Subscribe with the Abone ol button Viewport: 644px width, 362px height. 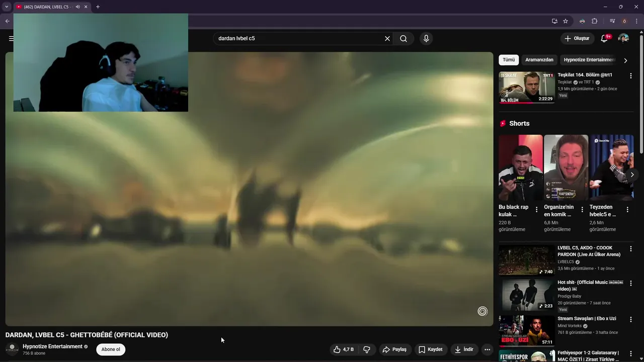click(111, 349)
